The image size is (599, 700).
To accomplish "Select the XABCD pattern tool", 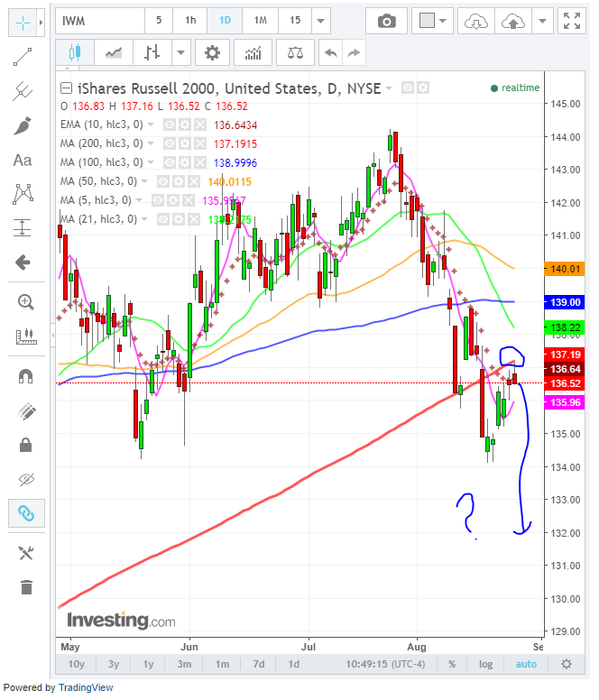I will click(23, 194).
